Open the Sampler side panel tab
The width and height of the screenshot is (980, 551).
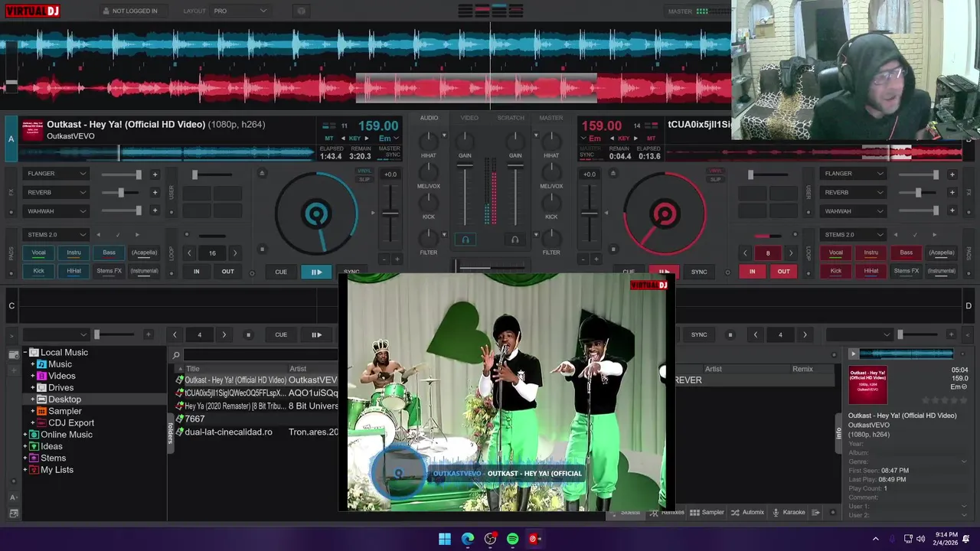coord(707,512)
